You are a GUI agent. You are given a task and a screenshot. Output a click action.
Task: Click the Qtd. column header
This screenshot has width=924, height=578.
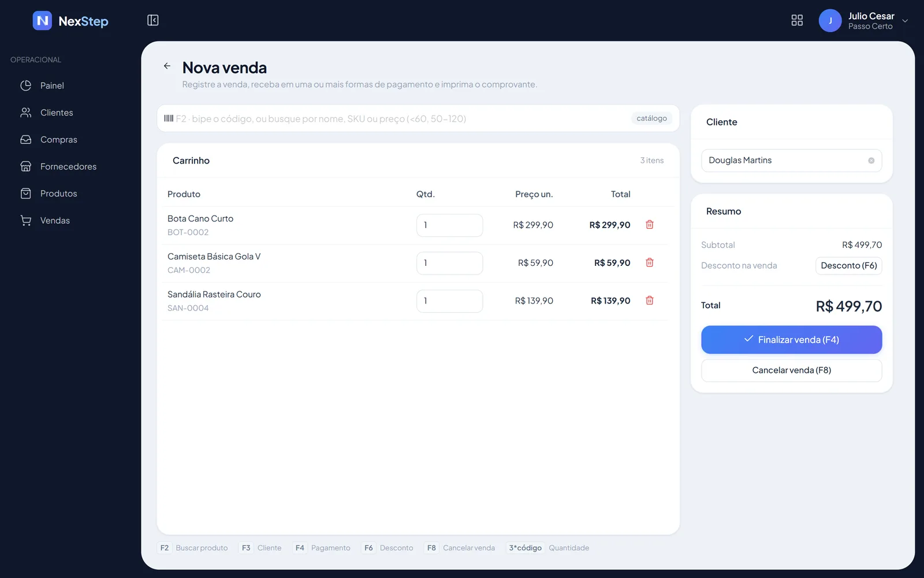pos(426,194)
